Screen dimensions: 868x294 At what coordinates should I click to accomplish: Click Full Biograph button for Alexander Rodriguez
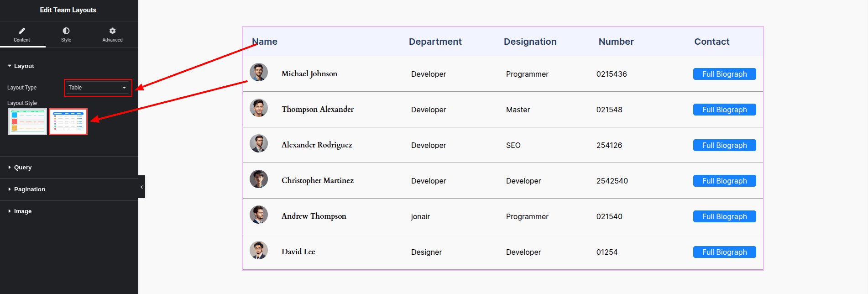724,145
